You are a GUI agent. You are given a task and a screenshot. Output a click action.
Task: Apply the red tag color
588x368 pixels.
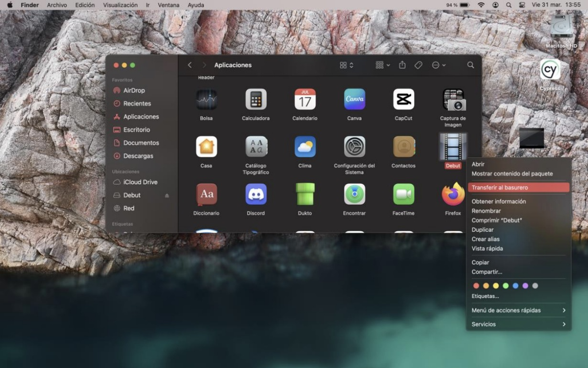tap(476, 286)
